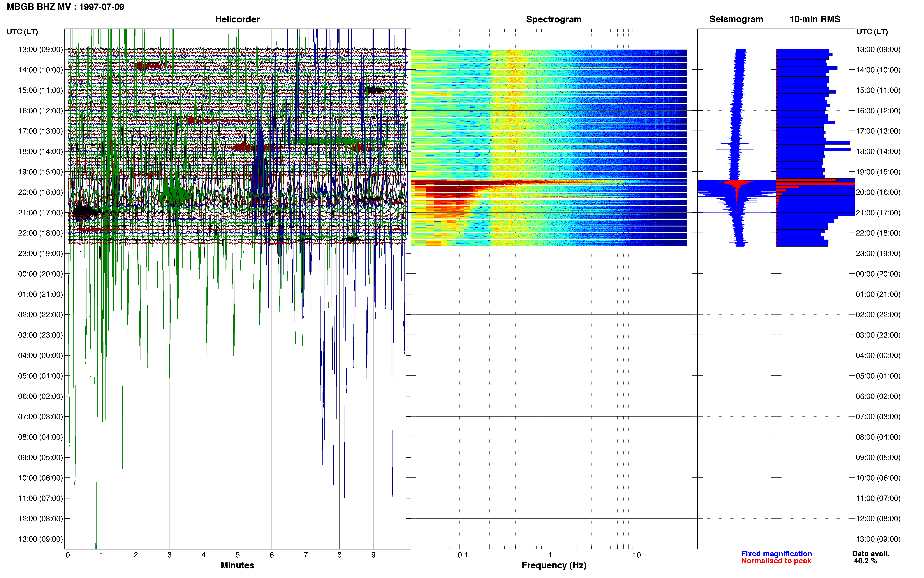Click the 'Seismogram' panel heading
This screenshot has height=578, width=924.
(736, 19)
